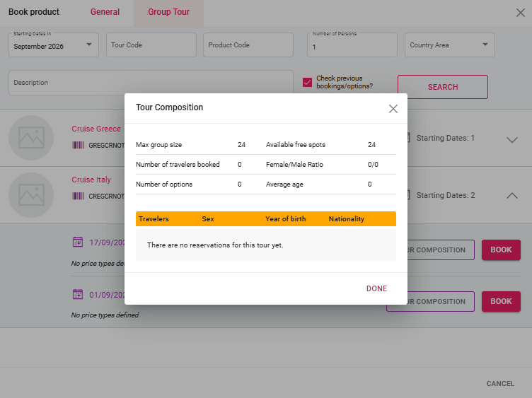The image size is (532, 398).
Task: Click the Cruise Italy image placeholder
Action: click(x=31, y=194)
